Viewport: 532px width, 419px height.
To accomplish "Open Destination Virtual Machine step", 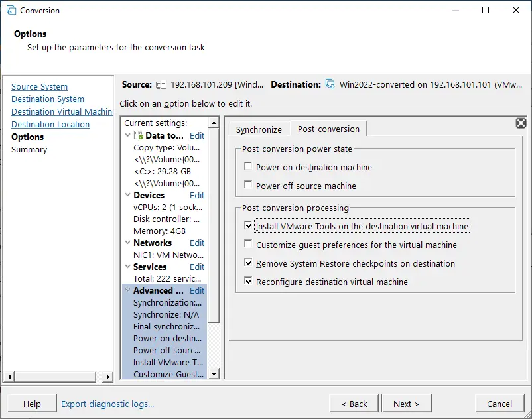I will coord(62,111).
